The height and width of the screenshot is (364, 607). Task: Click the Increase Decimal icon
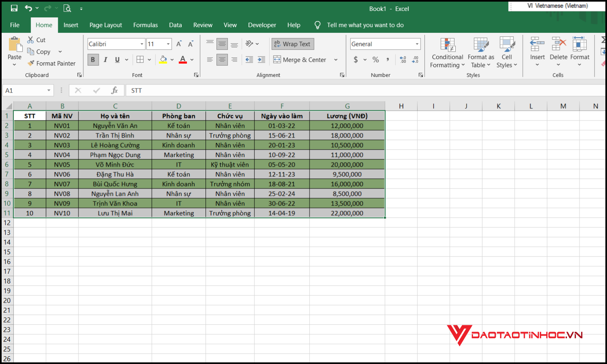pyautogui.click(x=403, y=59)
